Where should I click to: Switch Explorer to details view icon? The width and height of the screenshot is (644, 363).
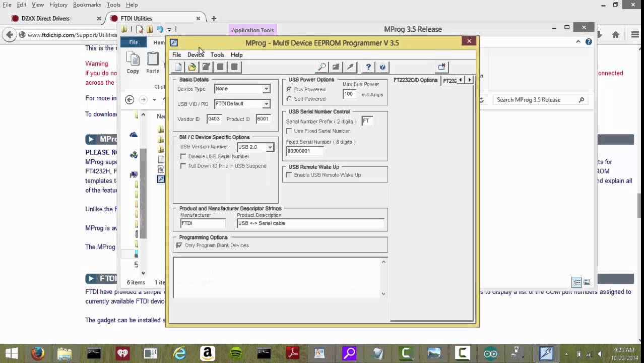click(x=577, y=282)
